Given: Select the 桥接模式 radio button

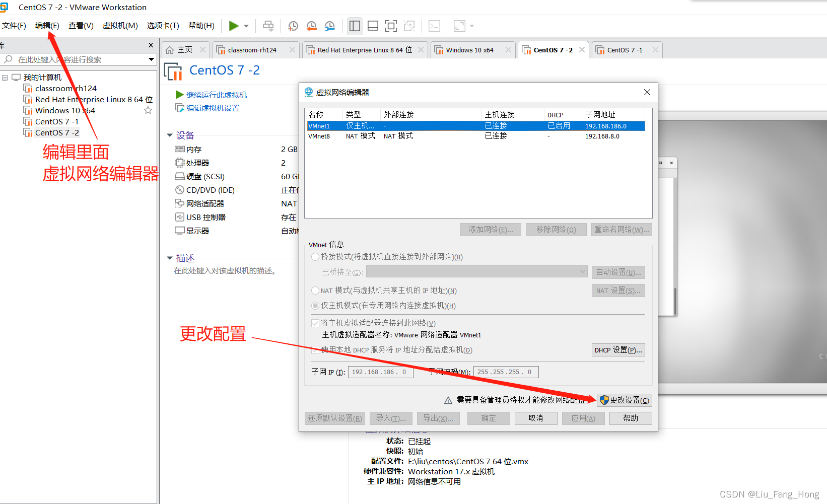Looking at the screenshot, I should pos(314,257).
